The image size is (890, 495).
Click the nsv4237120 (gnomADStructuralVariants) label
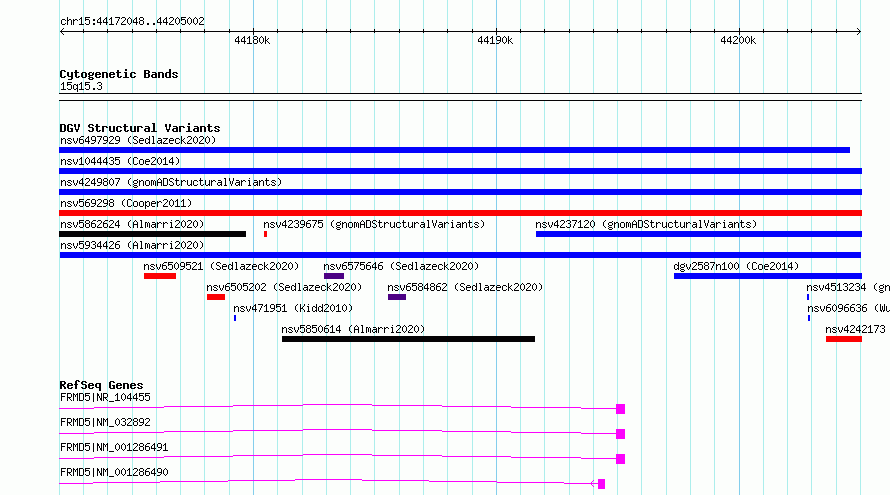[646, 224]
